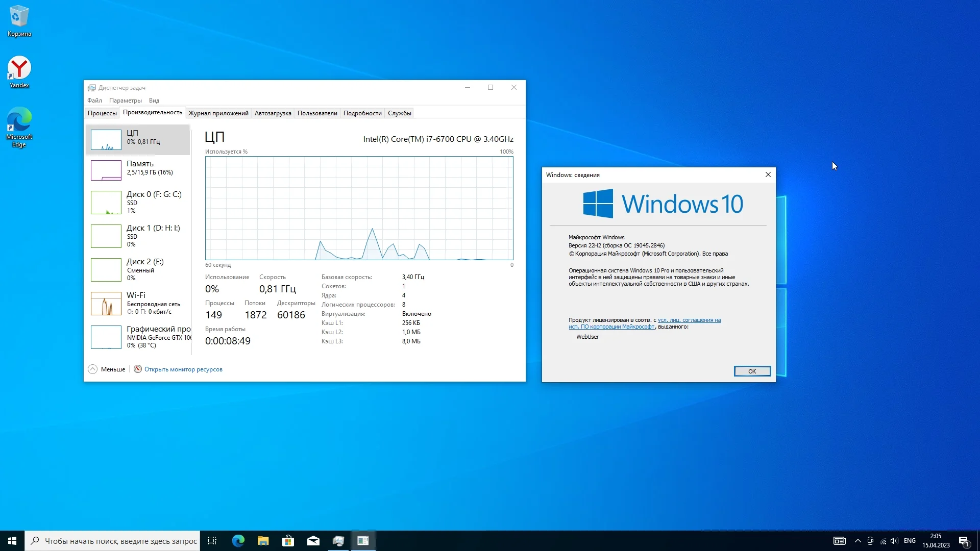Open Yandex browser desktop shortcut

pyautogui.click(x=19, y=71)
